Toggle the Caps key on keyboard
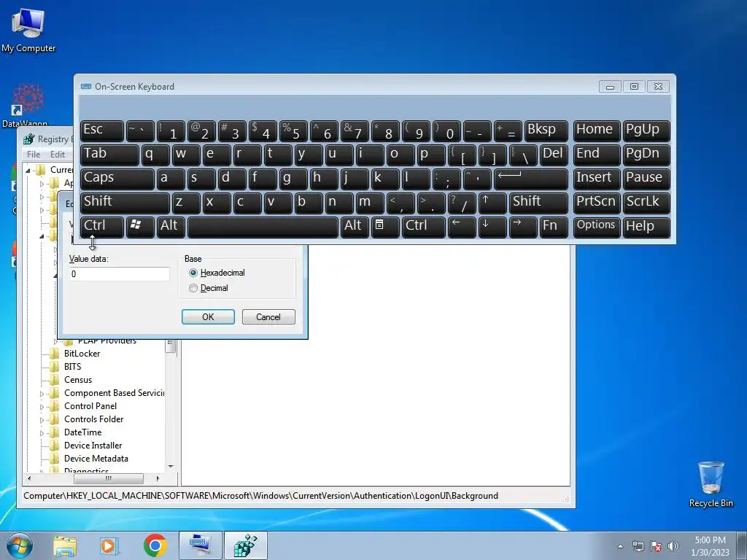This screenshot has width=747, height=560. 117,179
